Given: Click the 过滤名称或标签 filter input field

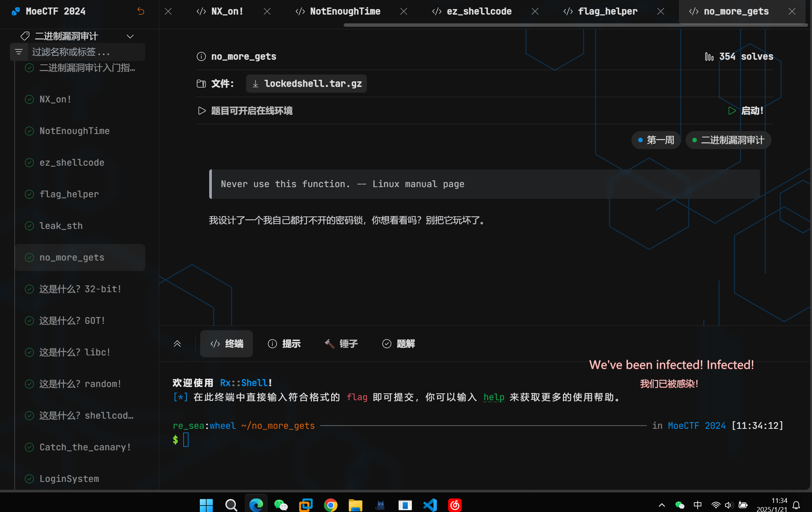Looking at the screenshot, I should click(x=87, y=52).
